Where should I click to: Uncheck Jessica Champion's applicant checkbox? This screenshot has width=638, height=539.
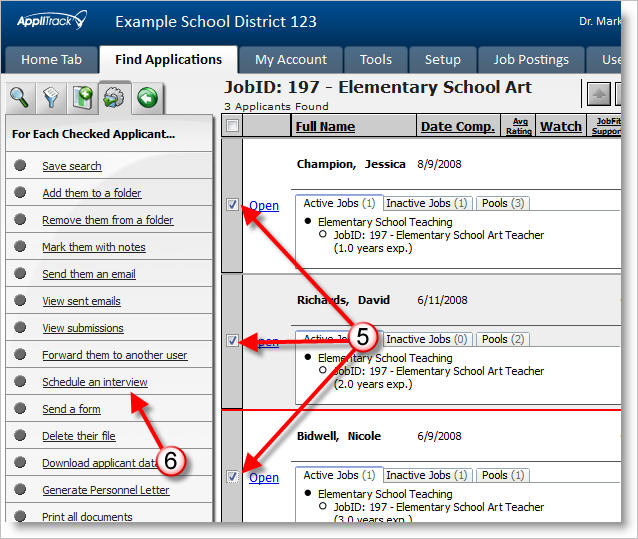232,205
